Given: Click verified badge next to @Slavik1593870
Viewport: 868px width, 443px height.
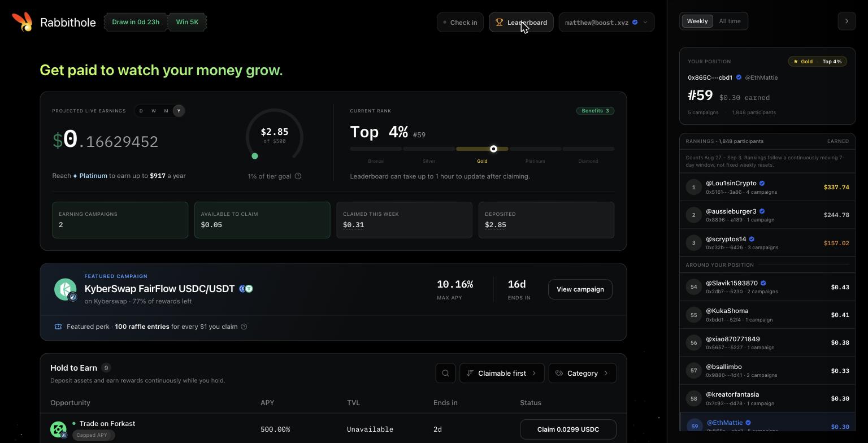Looking at the screenshot, I should pyautogui.click(x=763, y=283).
